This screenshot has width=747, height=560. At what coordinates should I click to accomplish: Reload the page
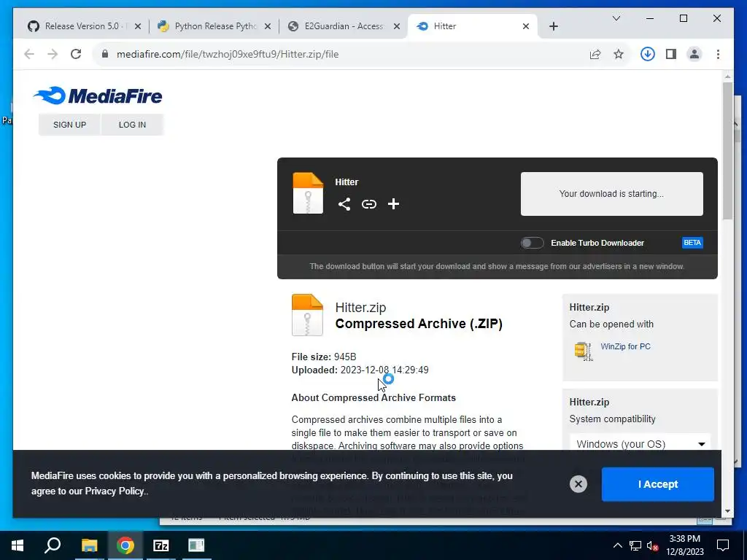[76, 54]
